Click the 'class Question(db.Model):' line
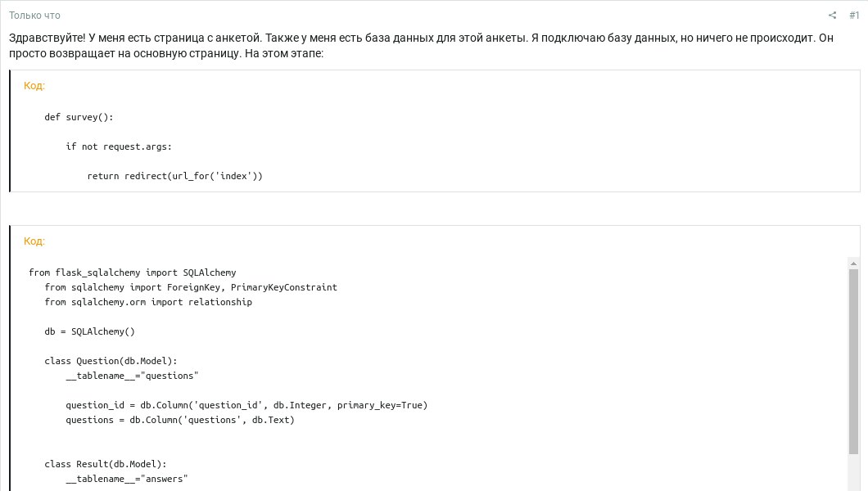The height and width of the screenshot is (491, 868). [111, 361]
